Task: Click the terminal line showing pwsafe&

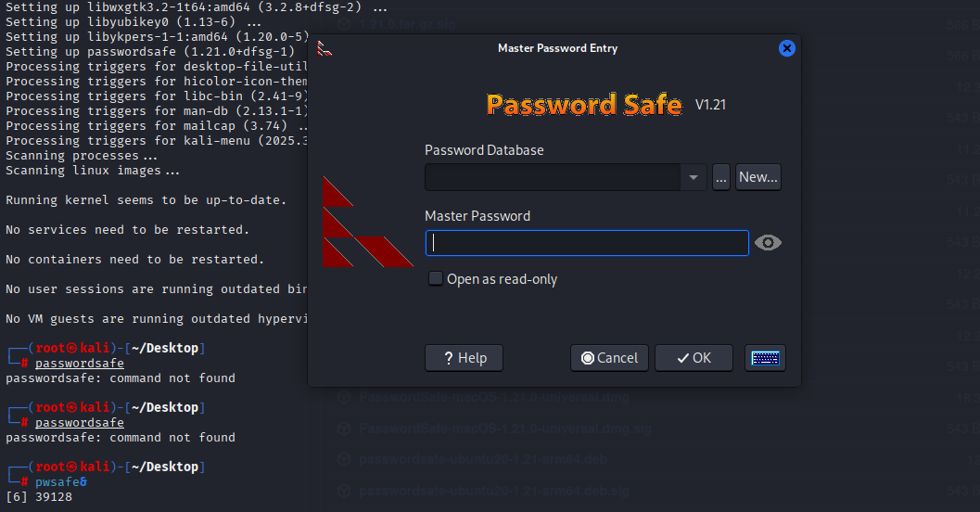Action: [x=60, y=482]
